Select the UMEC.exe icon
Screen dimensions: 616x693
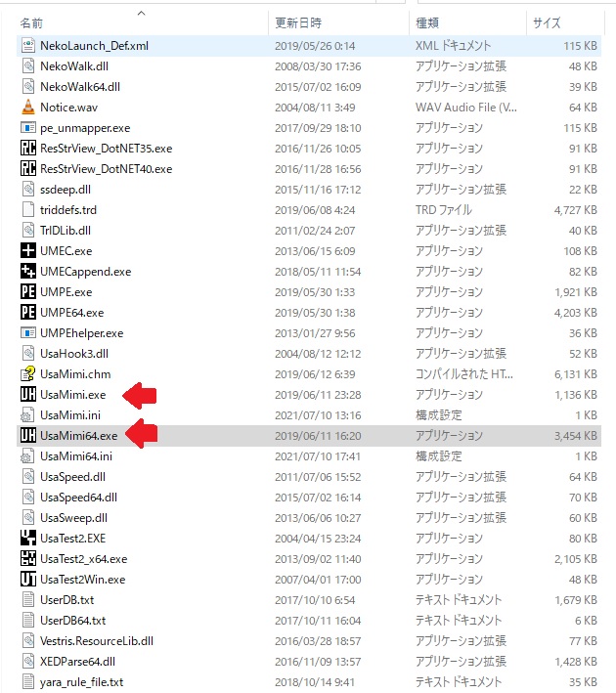coord(28,250)
